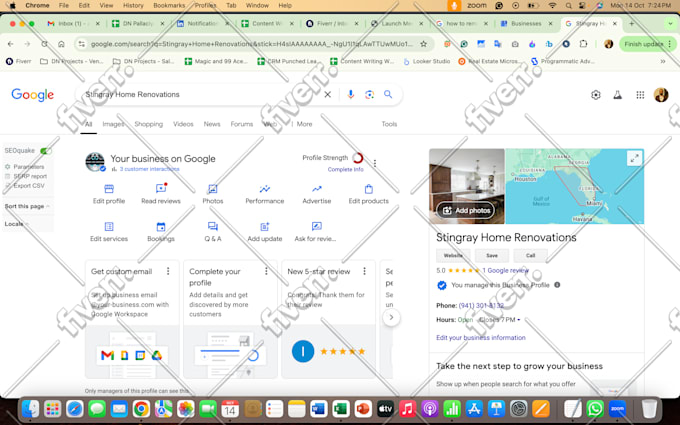Viewport: 680px width, 425px height.
Task: Expand the Locale section
Action: (16, 224)
